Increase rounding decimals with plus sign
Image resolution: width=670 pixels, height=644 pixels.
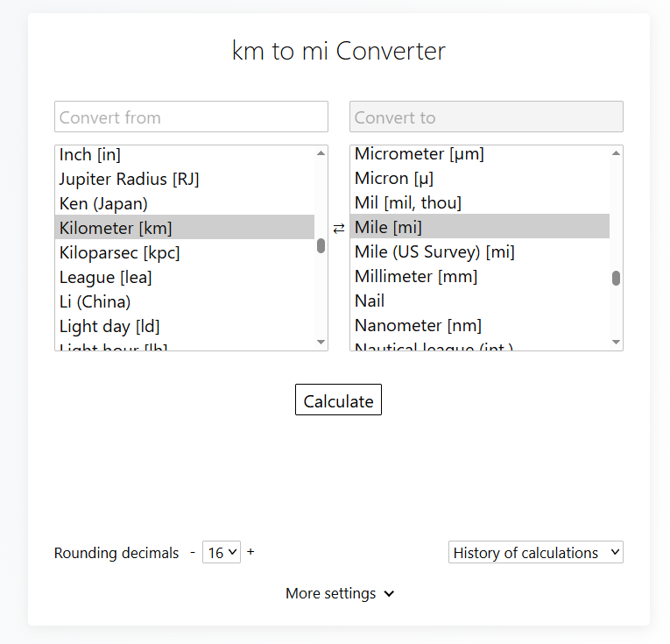point(250,552)
